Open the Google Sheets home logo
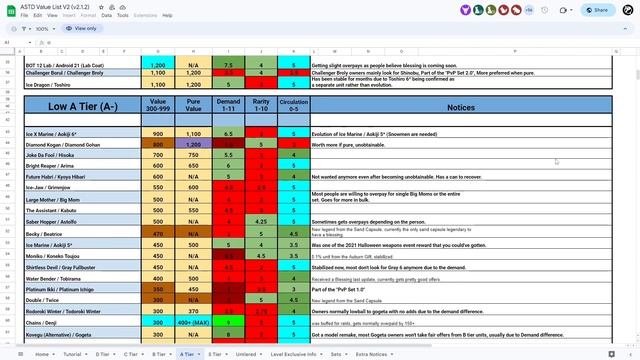This screenshot has height=360, width=640. pos(11,11)
